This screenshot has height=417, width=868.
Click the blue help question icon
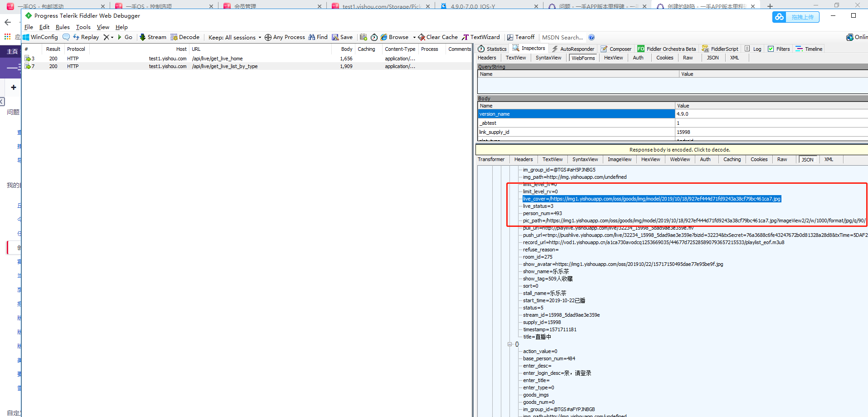pos(592,37)
